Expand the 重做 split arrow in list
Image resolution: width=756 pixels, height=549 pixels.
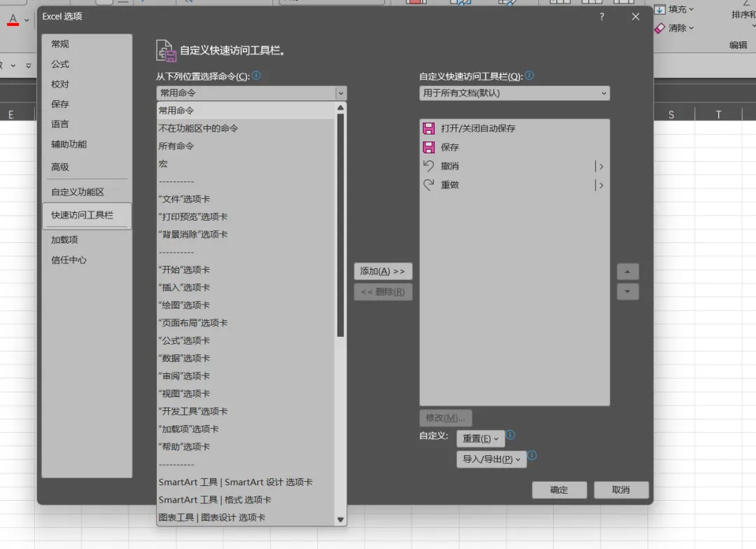point(601,186)
